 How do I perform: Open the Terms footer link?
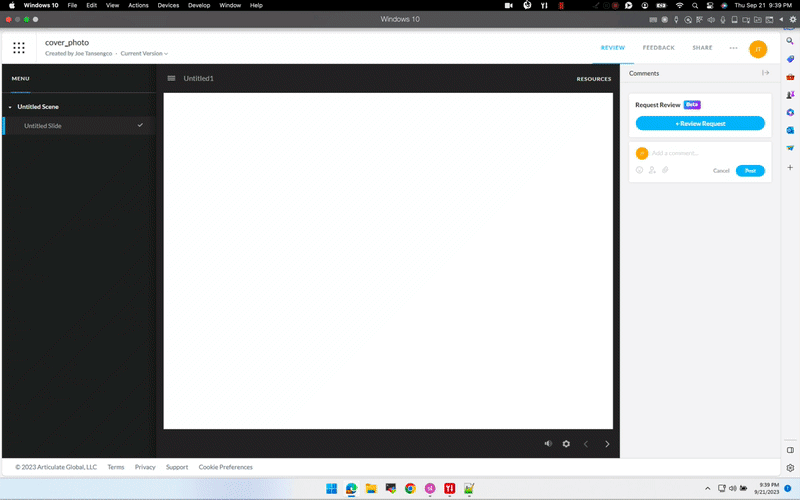click(116, 467)
